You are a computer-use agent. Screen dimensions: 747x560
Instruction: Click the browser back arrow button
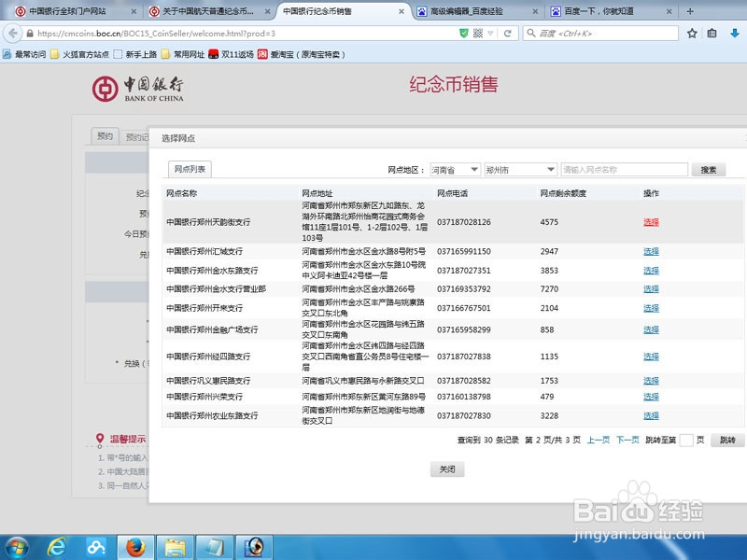13,34
